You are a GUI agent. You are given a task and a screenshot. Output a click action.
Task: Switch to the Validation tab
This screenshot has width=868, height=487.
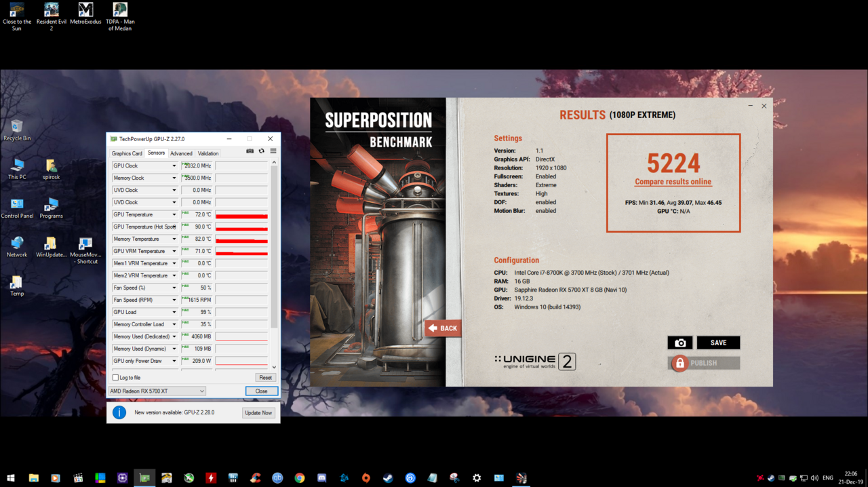click(x=208, y=153)
